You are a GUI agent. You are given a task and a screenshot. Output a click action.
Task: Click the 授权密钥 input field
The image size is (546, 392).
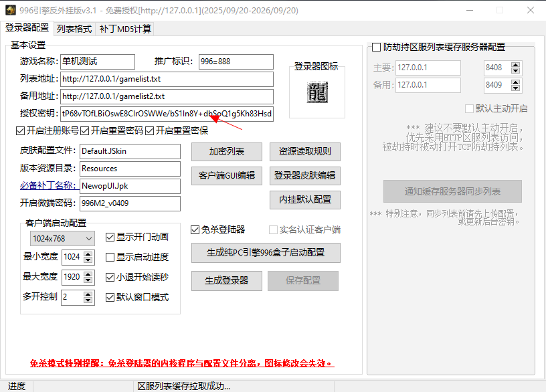(167, 114)
